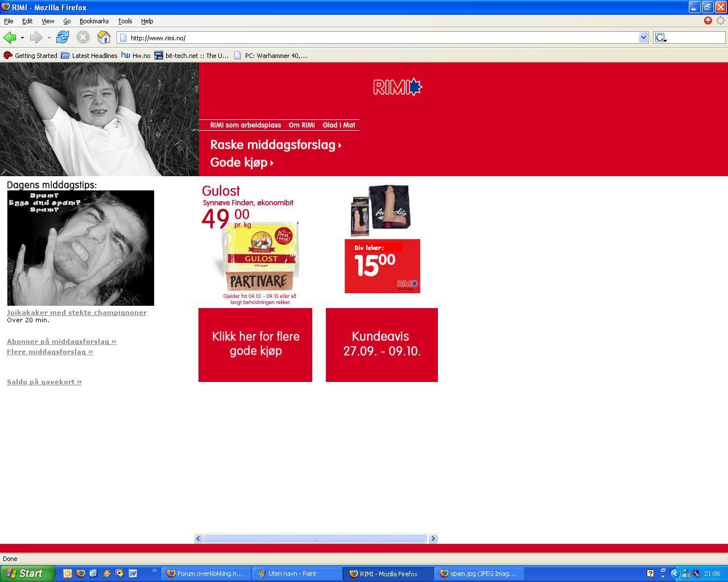Open the Bookmarks menu
Viewport: 728px width, 582px height.
click(94, 21)
